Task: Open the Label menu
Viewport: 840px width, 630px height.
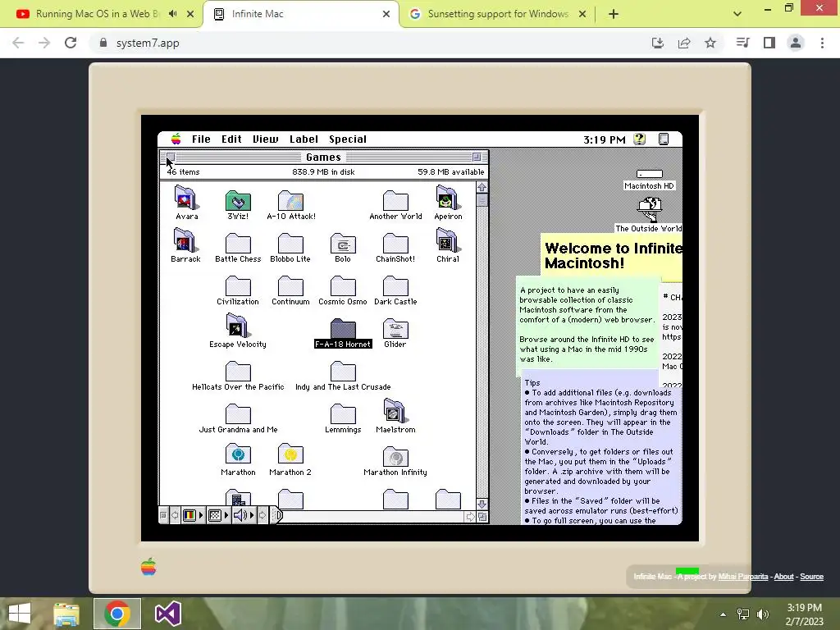Action: [304, 139]
